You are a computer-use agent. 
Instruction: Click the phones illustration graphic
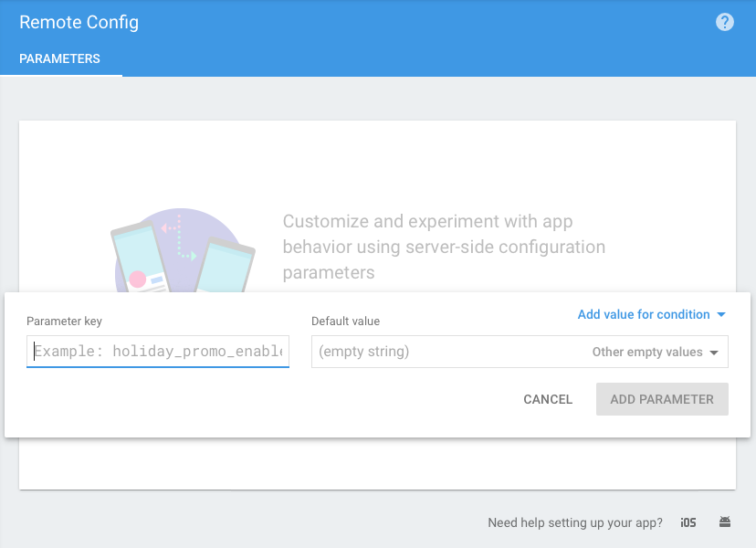183,250
